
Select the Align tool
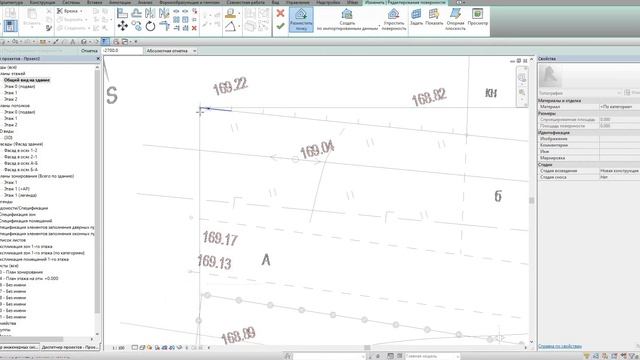(x=122, y=13)
